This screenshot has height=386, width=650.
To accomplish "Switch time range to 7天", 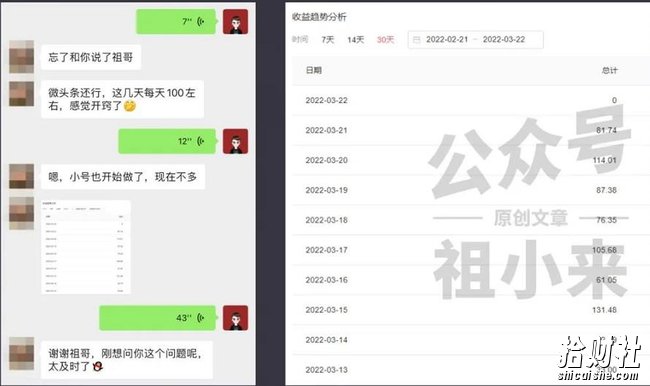I will pyautogui.click(x=327, y=40).
